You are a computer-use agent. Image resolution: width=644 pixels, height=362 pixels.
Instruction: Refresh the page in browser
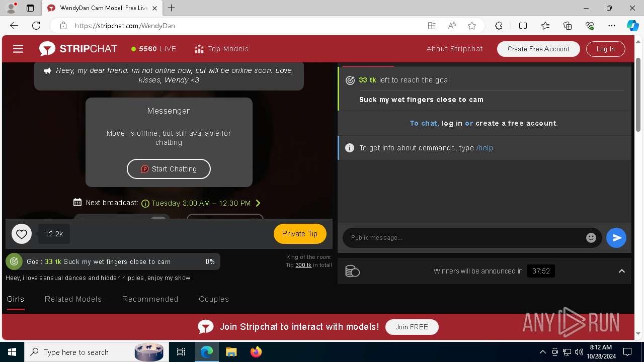[x=36, y=26]
